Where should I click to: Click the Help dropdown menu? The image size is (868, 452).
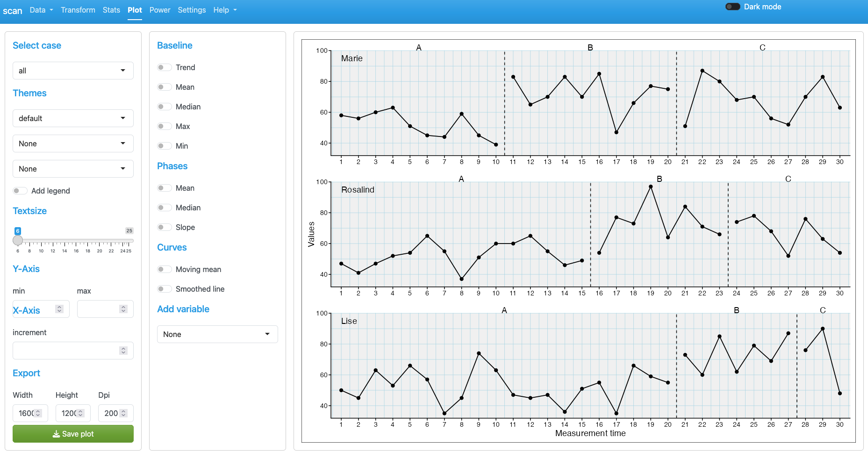(225, 10)
